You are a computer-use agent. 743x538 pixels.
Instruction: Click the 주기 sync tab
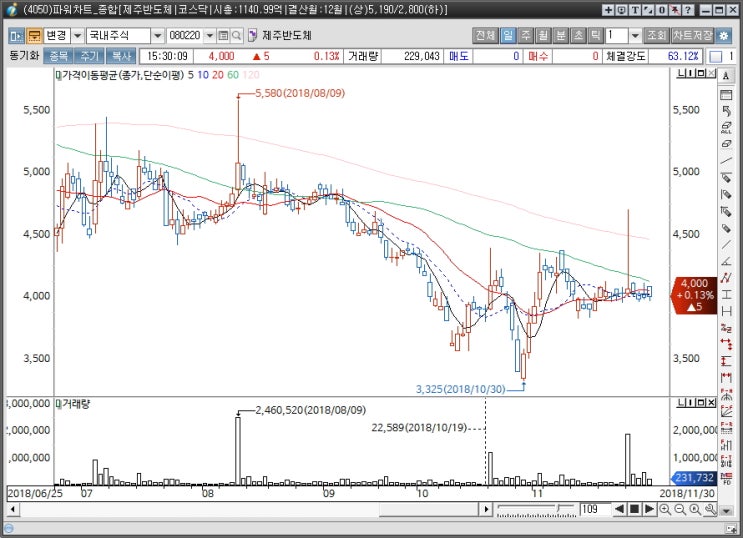89,56
